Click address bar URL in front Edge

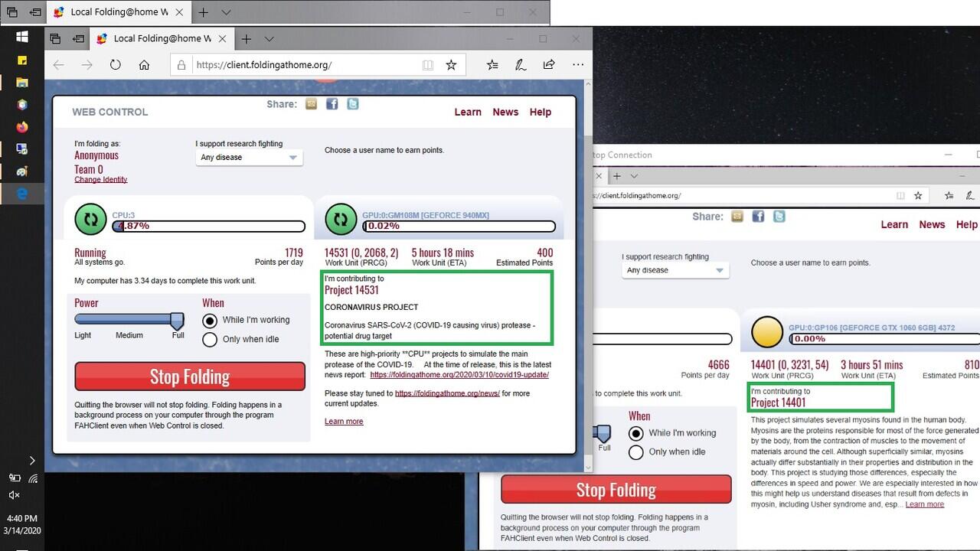[264, 65]
